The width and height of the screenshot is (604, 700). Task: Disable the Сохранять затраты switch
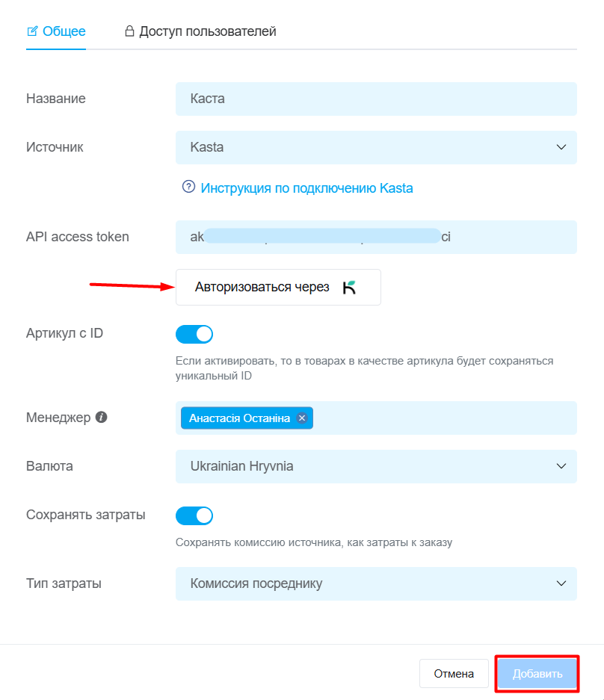[194, 515]
